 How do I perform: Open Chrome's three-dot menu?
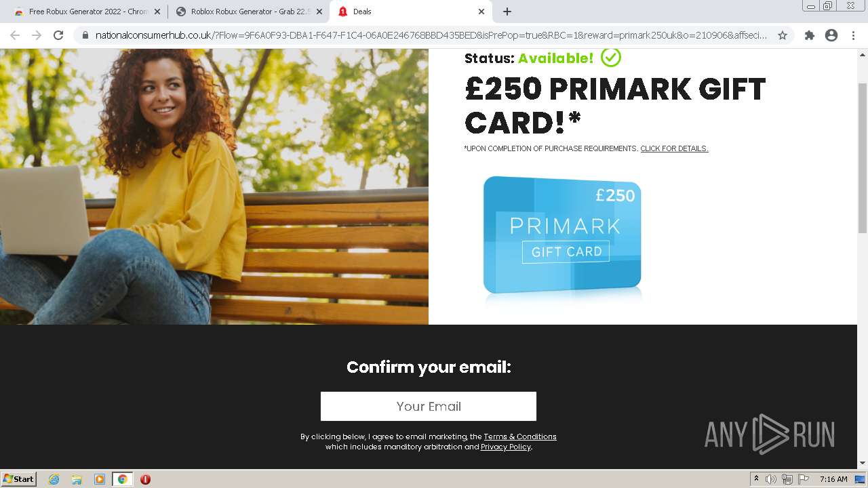[x=853, y=35]
